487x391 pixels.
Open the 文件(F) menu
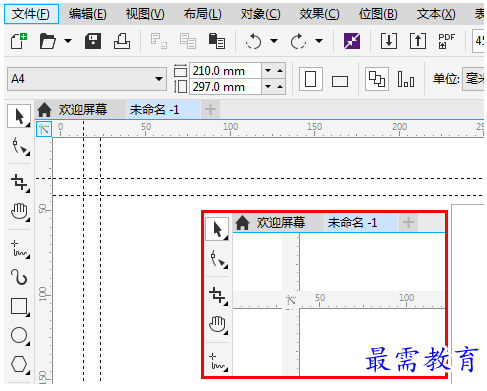tap(31, 14)
